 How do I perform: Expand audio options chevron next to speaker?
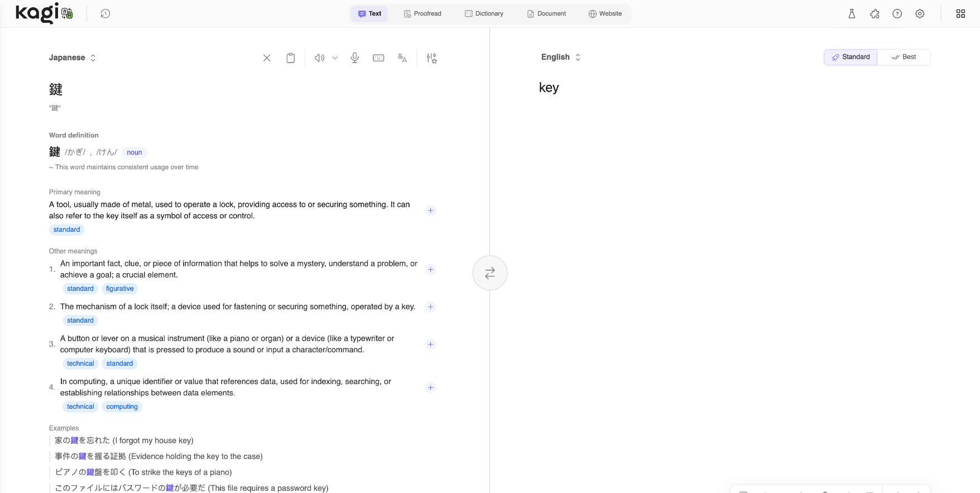(335, 58)
